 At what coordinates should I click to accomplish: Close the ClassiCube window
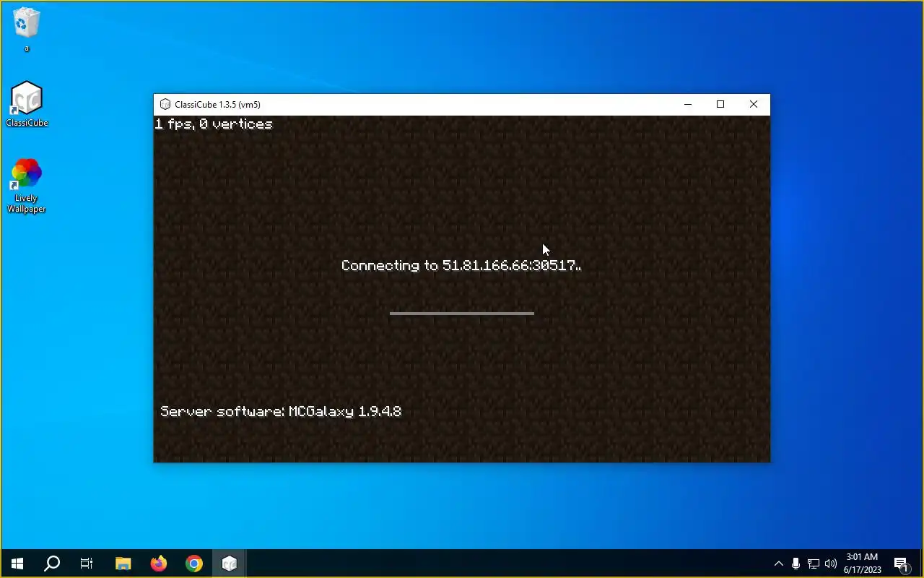click(754, 105)
